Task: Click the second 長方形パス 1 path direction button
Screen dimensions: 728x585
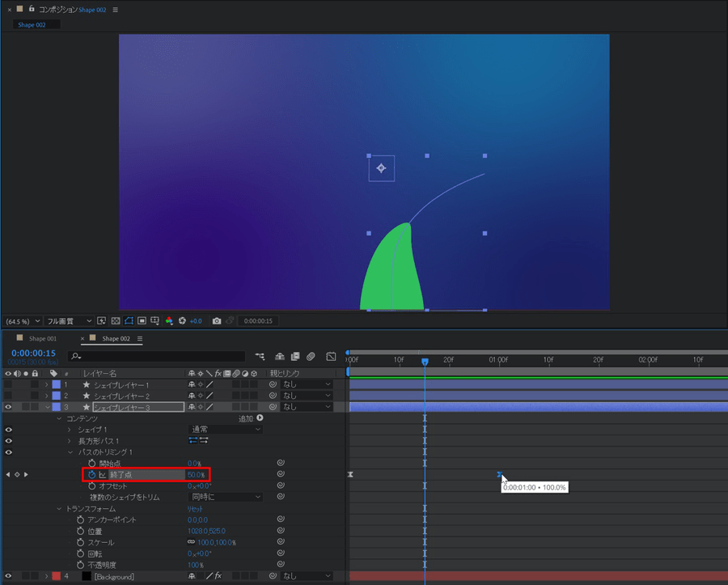Action: (x=203, y=440)
